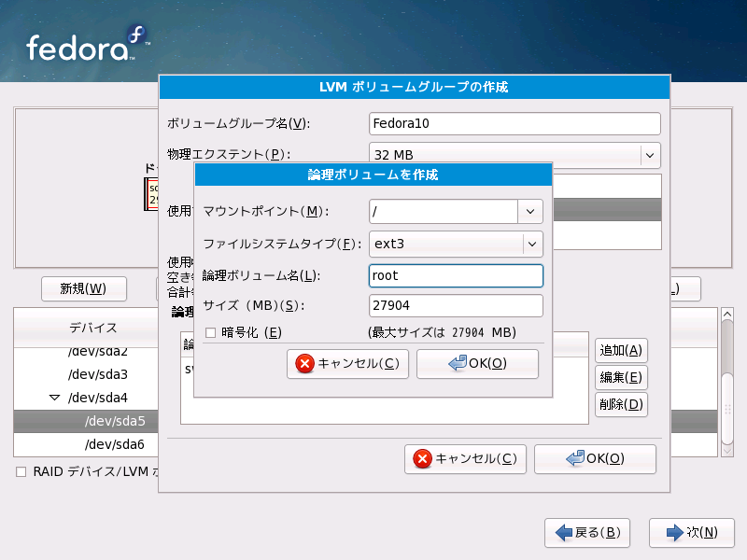The width and height of the screenshot is (747, 560).
Task: Click the blue right arrow icon on 次 button
Action: click(x=674, y=532)
